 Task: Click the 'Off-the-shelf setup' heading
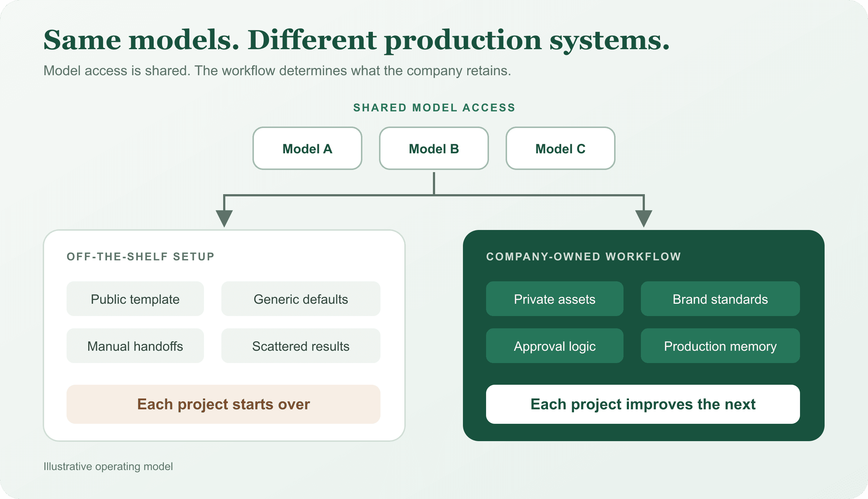141,257
